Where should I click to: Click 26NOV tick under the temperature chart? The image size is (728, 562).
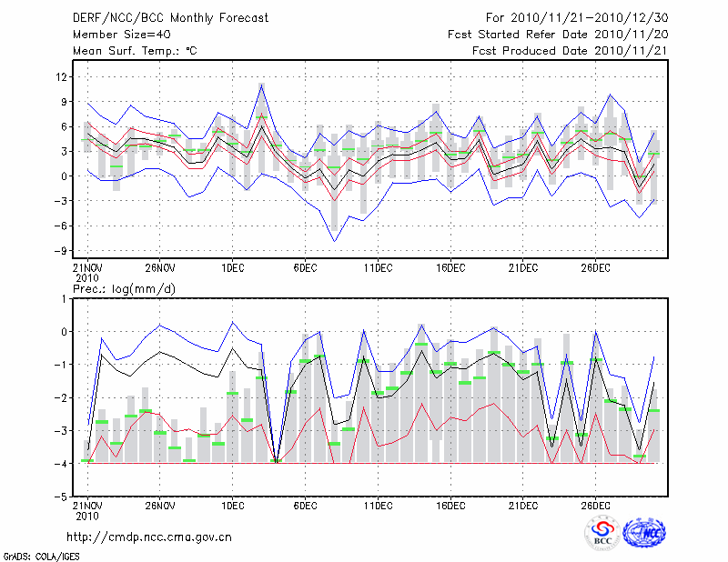pos(159,268)
